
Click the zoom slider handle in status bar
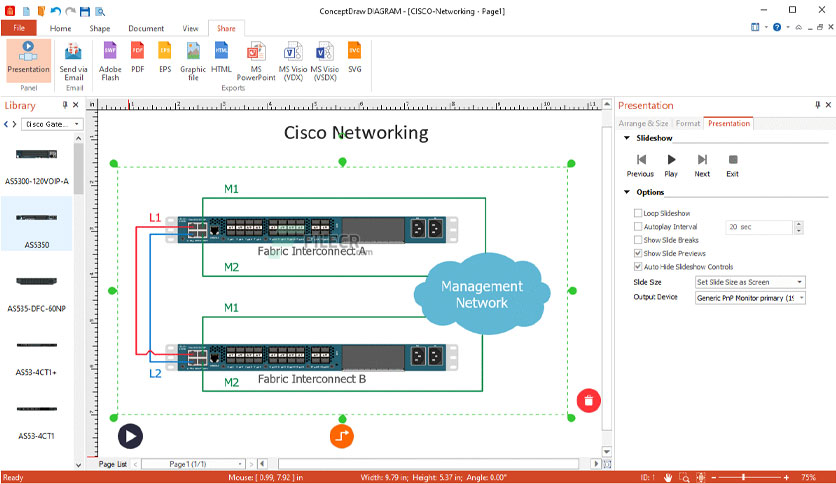[x=743, y=478]
